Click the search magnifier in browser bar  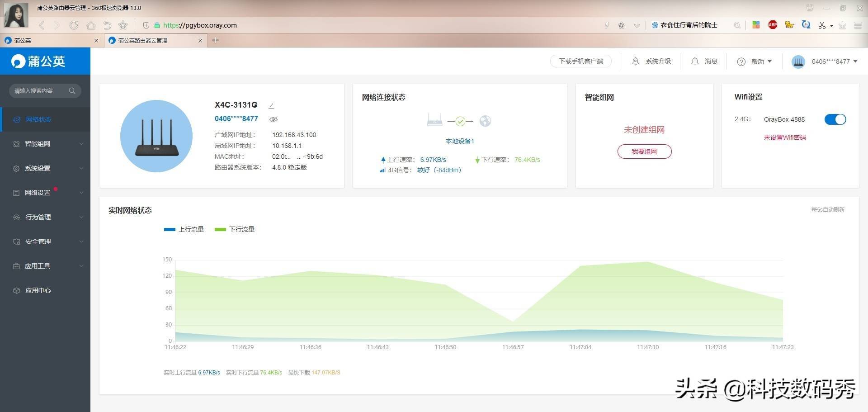coord(737,25)
